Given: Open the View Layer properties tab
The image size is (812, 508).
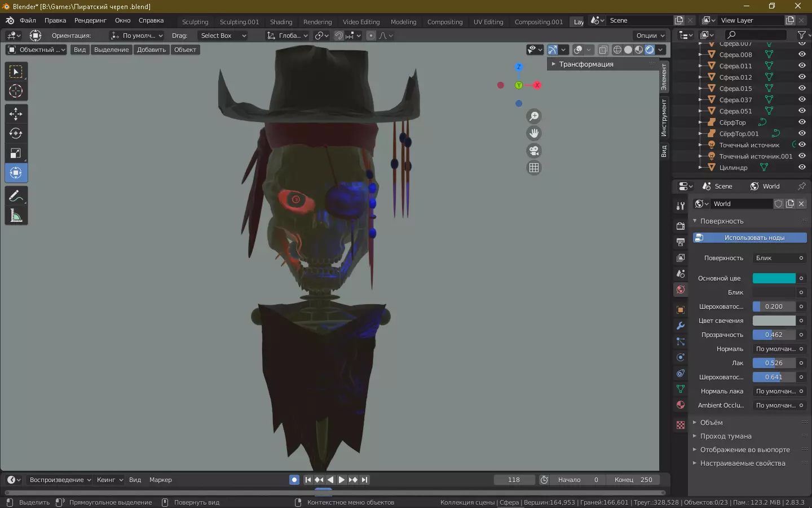Looking at the screenshot, I should (x=681, y=258).
